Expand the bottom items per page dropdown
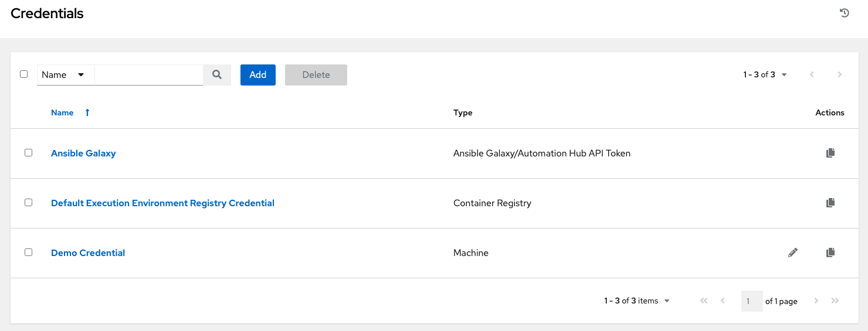This screenshot has width=868, height=331. click(x=637, y=301)
